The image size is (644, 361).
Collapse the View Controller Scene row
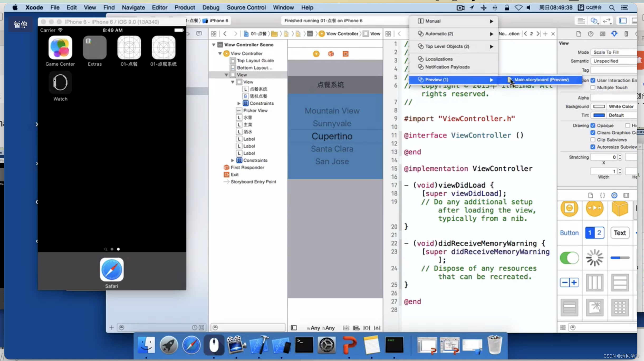point(214,45)
